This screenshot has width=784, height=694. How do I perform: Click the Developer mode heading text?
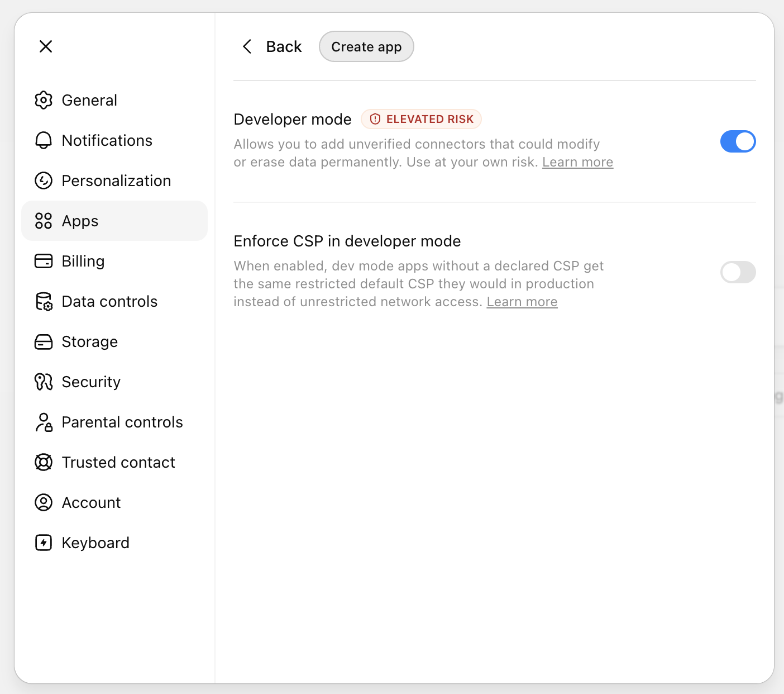(293, 119)
